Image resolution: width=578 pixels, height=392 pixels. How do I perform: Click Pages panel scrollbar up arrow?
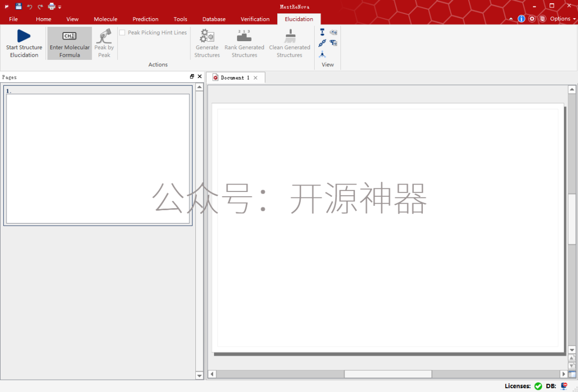200,87
